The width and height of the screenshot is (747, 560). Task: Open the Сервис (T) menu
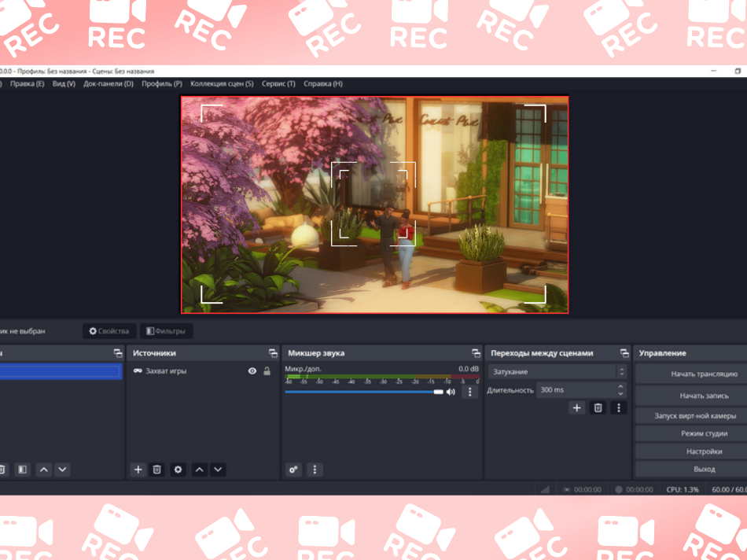tap(278, 83)
